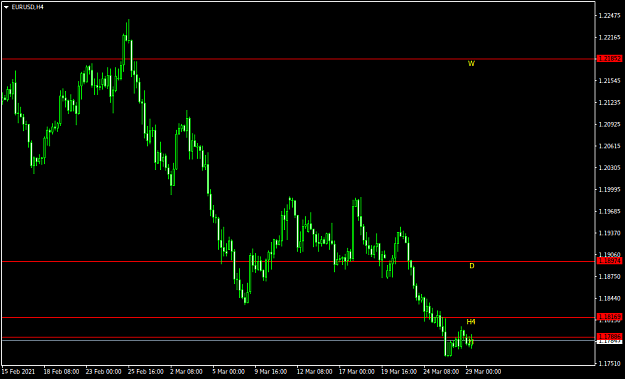Click the 1.21235 price axis value

(x=610, y=103)
